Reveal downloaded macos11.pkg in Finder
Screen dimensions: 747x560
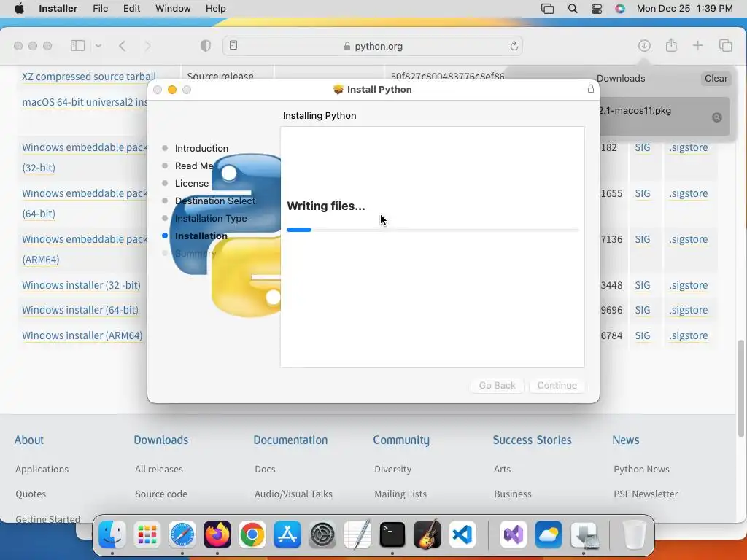point(716,117)
